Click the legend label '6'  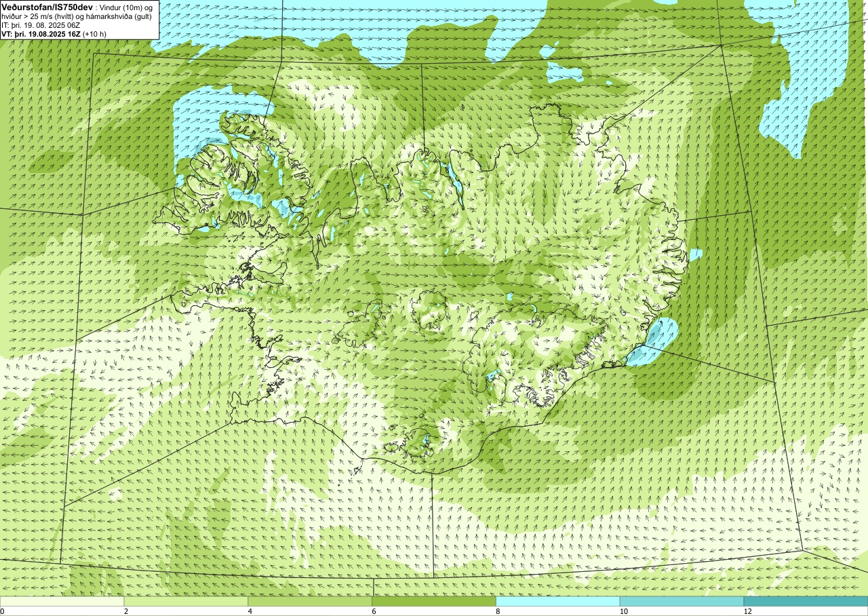(374, 611)
